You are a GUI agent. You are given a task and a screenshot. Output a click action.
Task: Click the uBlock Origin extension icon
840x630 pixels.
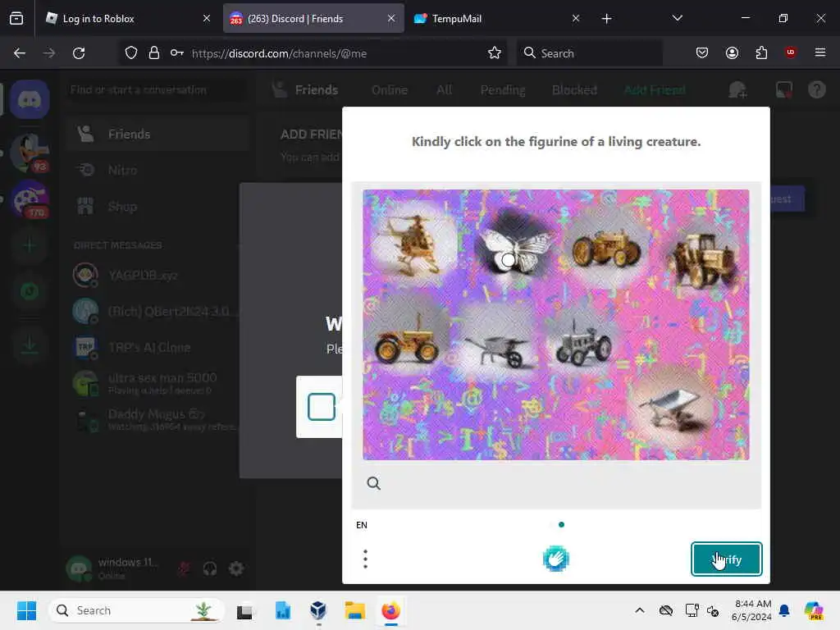[x=791, y=52]
